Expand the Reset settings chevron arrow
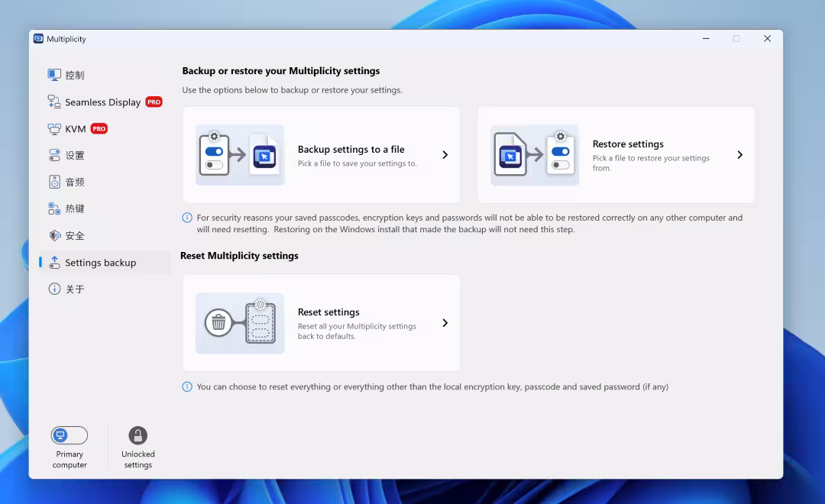 [445, 323]
